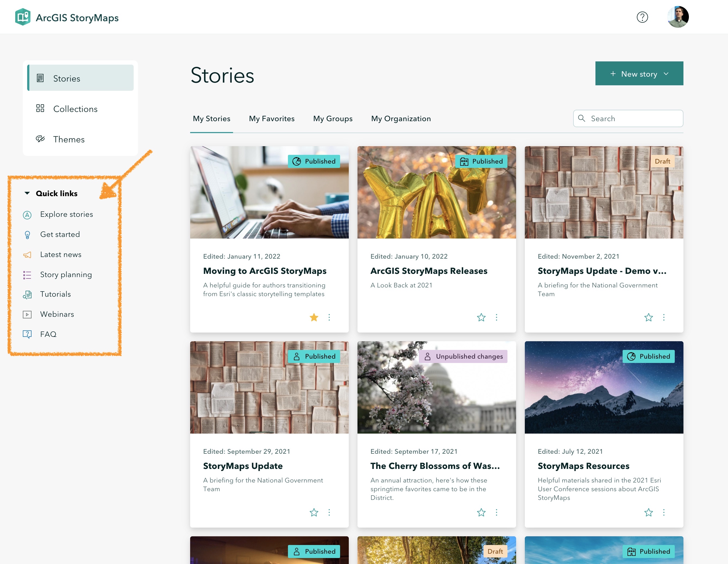728x564 pixels.
Task: Select the Themes palette icon
Action: pyautogui.click(x=40, y=139)
